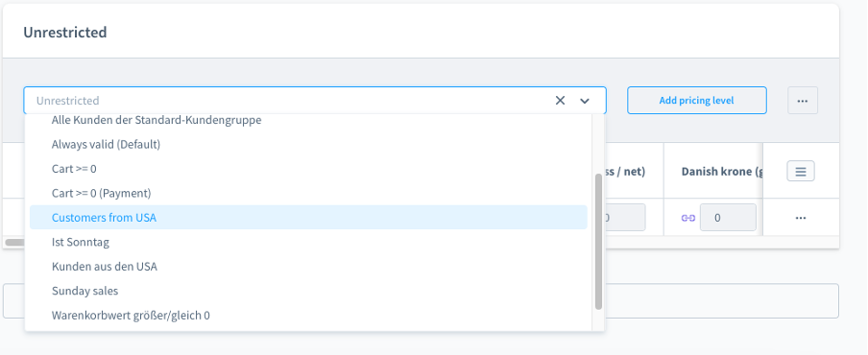Screen dimensions: 868x355
Task: Click the Danish krone price input
Action: (x=728, y=217)
